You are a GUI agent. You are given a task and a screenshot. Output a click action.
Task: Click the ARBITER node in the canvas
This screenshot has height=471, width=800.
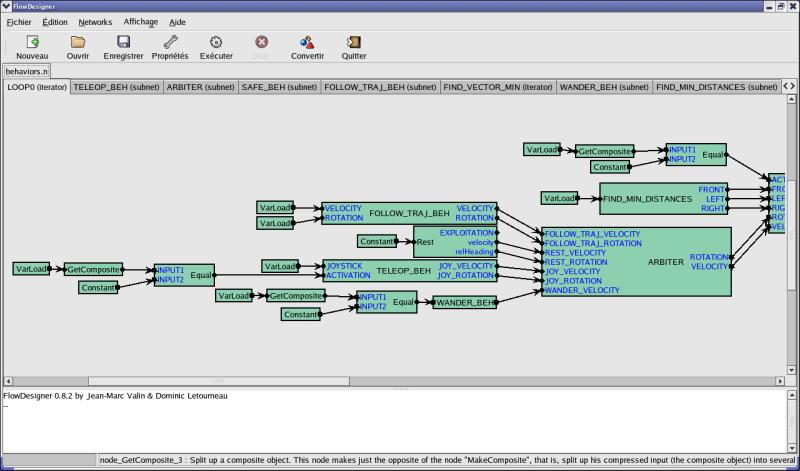tap(665, 262)
